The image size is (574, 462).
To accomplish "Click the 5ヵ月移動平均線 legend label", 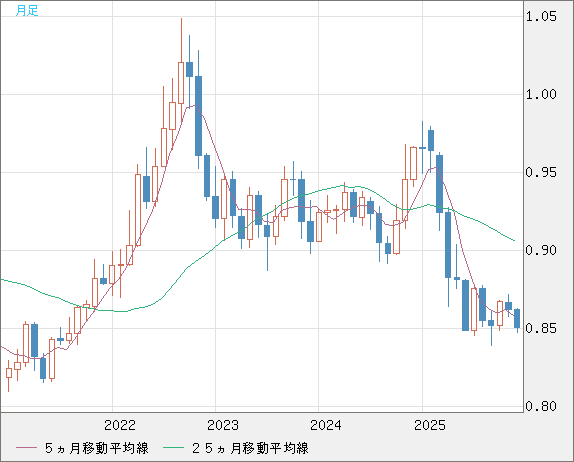I will 97,448.
